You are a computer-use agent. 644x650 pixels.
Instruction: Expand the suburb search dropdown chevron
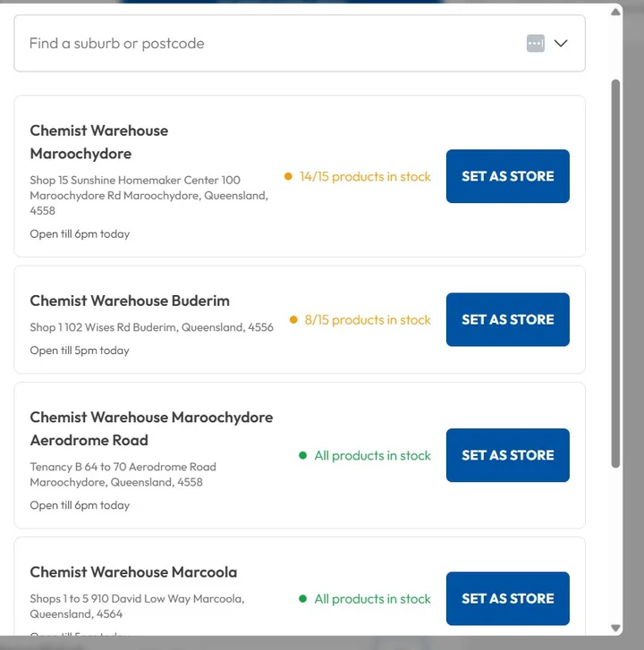[561, 43]
